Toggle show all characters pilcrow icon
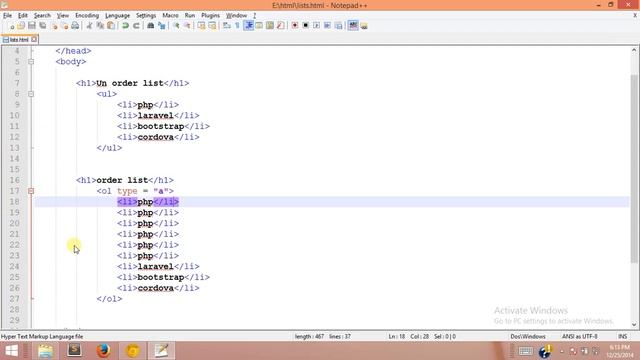This screenshot has height=360, width=640. (x=237, y=26)
